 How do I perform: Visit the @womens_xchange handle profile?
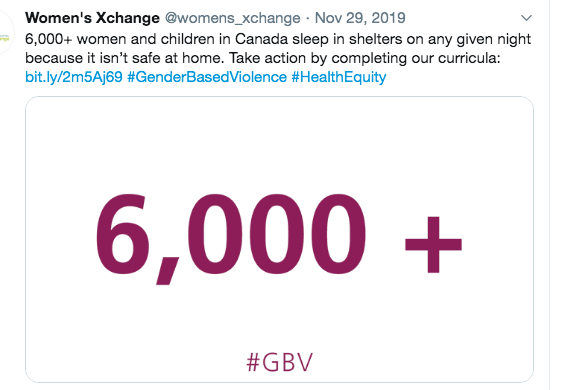click(232, 18)
